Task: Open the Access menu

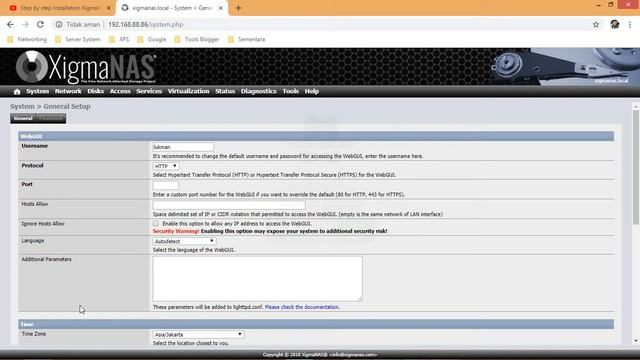Action: pyautogui.click(x=120, y=91)
